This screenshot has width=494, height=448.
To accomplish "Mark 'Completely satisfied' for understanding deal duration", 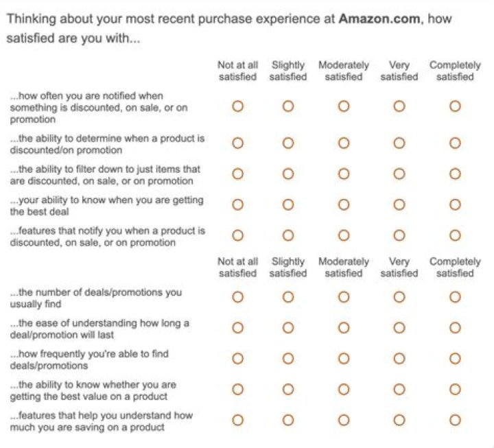I will pyautogui.click(x=454, y=328).
